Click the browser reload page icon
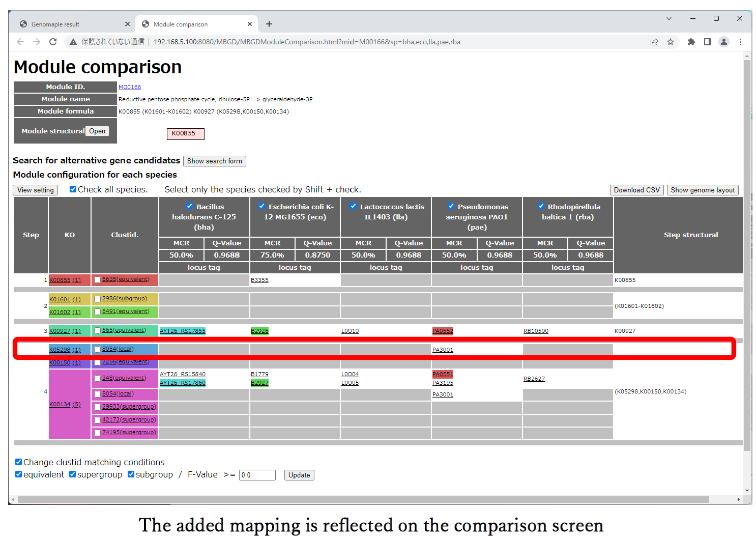This screenshot has width=756, height=538. (53, 42)
